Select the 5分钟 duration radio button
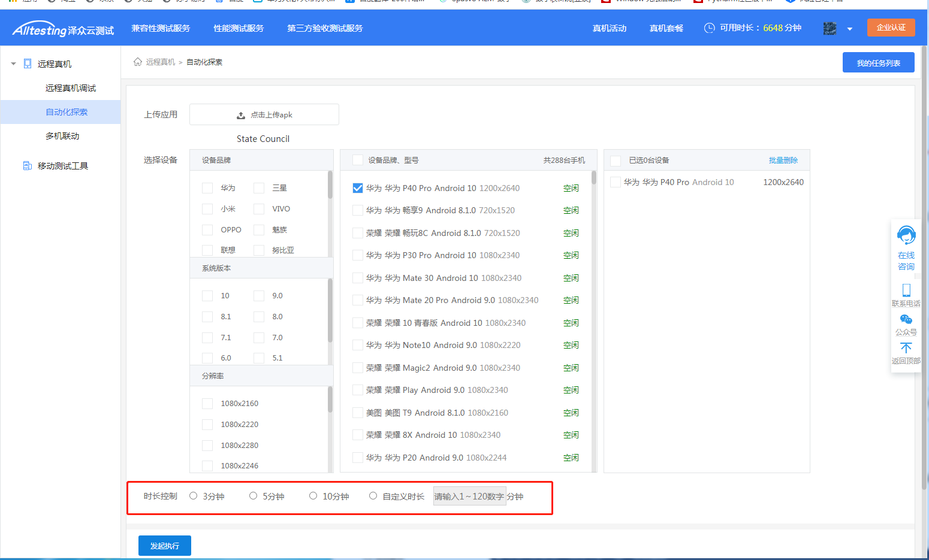 (x=253, y=496)
